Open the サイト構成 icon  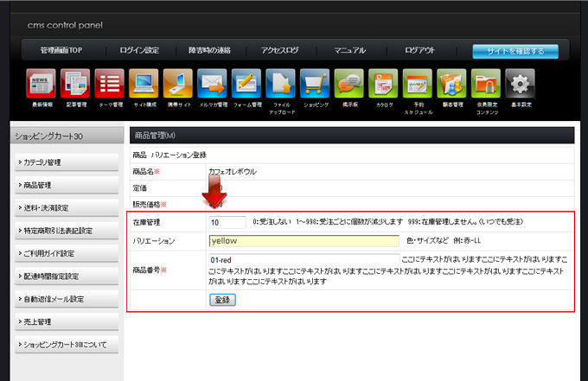(144, 85)
